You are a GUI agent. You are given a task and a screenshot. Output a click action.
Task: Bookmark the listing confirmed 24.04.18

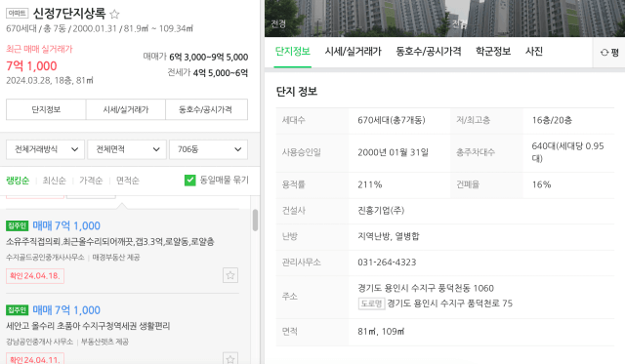pyautogui.click(x=230, y=275)
